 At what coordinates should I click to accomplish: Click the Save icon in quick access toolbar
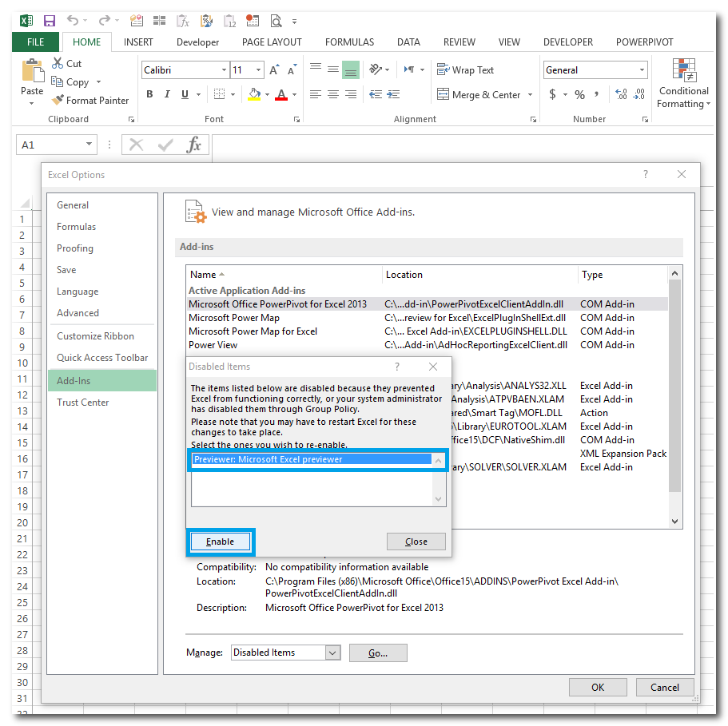pos(50,21)
